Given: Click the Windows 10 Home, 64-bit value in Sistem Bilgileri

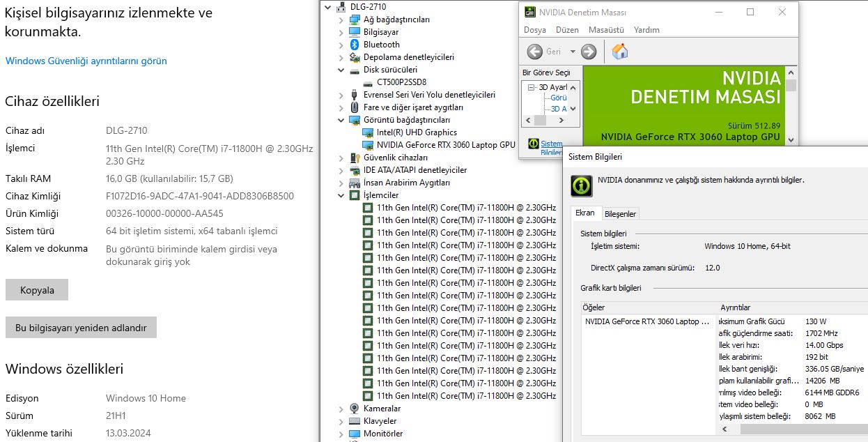Looking at the screenshot, I should coord(747,246).
